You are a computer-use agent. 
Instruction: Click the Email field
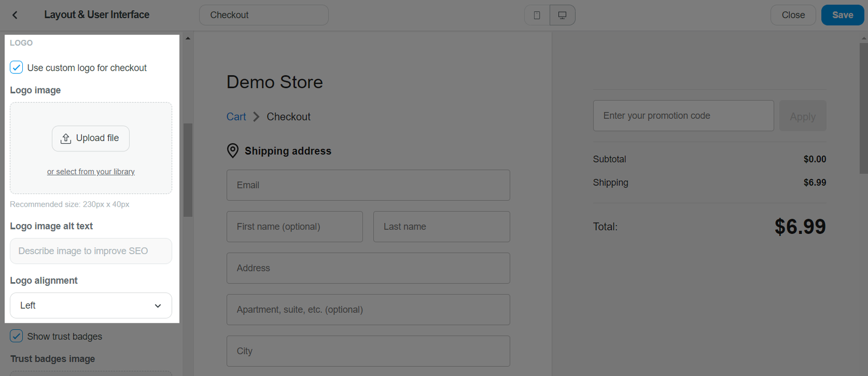368,185
